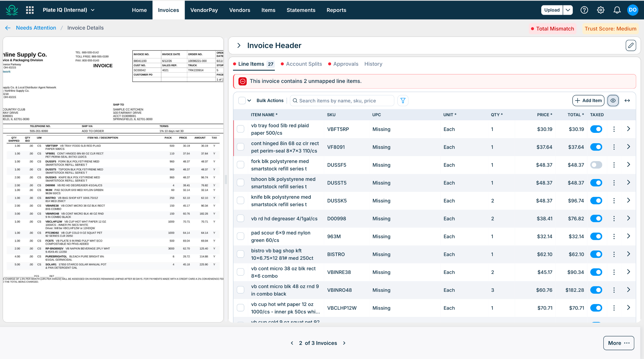Go back with the left arrow icon
Viewport: 644px width, 359px height.
[8, 28]
